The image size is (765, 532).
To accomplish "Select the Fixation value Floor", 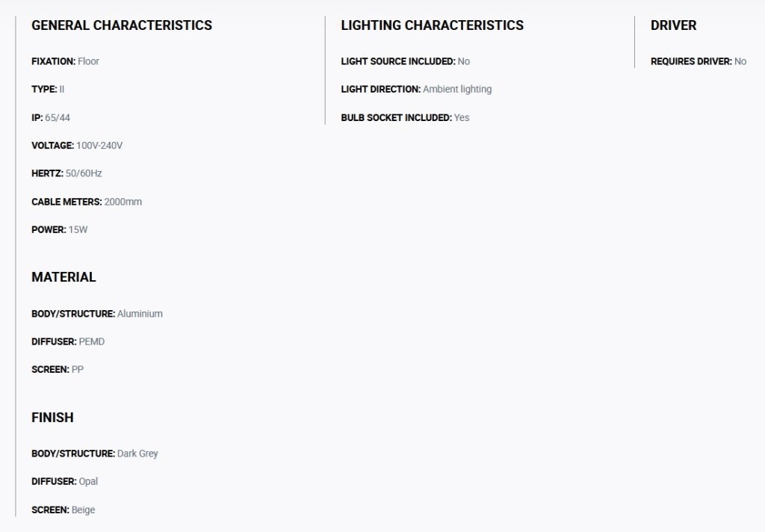I will (88, 61).
